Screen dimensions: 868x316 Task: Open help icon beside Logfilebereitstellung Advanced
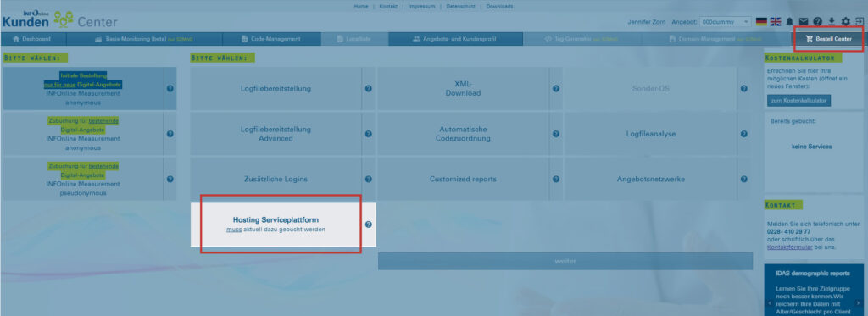point(368,134)
